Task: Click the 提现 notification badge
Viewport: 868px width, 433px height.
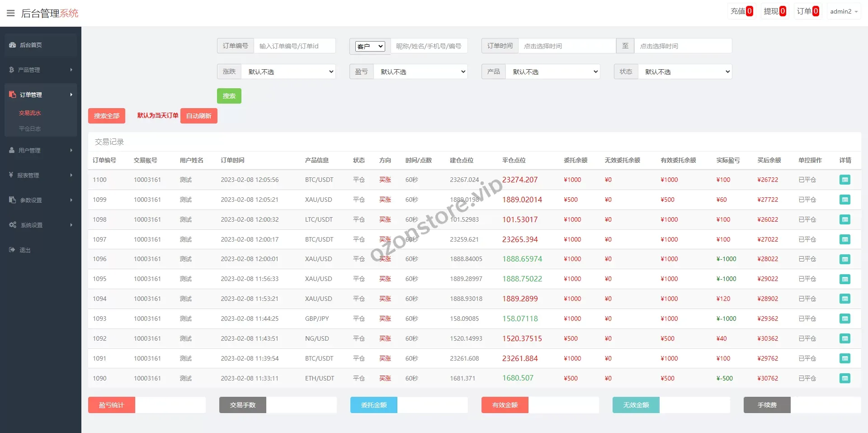Action: (x=783, y=11)
